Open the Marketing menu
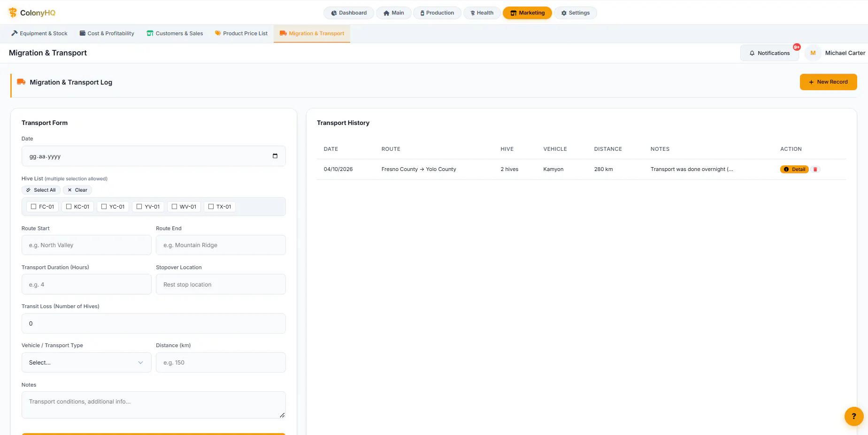The height and width of the screenshot is (435, 868). pos(527,13)
